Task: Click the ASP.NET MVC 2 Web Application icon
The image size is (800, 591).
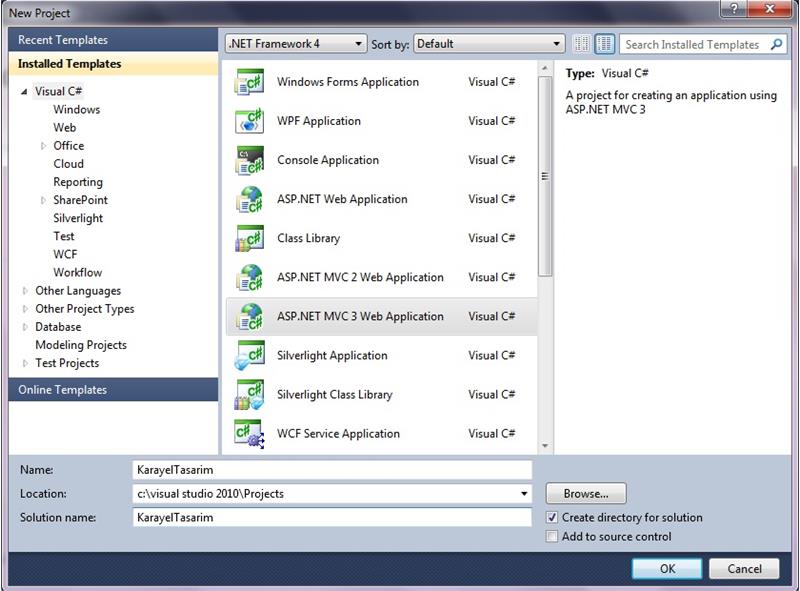Action: 249,277
